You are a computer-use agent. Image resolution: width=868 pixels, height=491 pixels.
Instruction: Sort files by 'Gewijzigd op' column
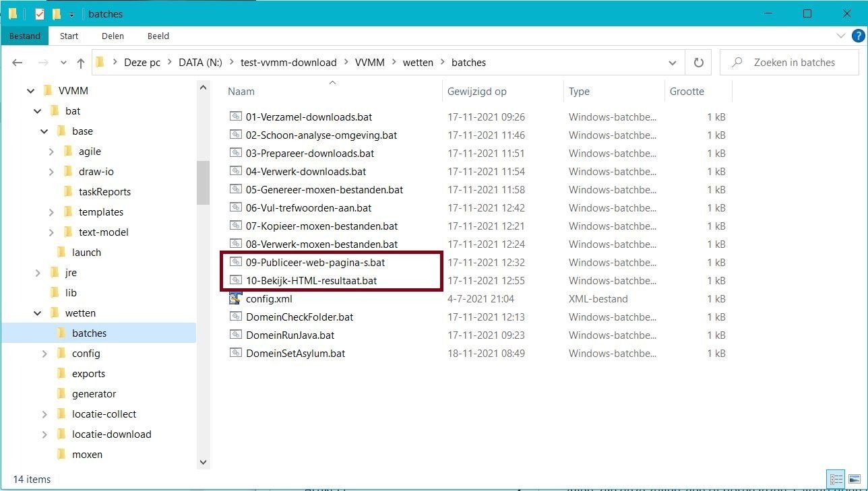point(476,92)
